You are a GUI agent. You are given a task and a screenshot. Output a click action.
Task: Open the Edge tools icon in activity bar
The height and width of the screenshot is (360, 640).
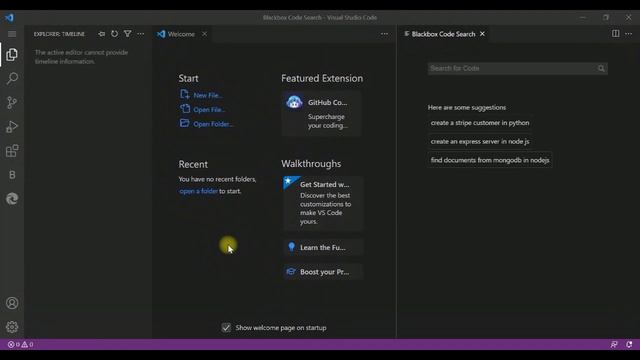pyautogui.click(x=12, y=199)
